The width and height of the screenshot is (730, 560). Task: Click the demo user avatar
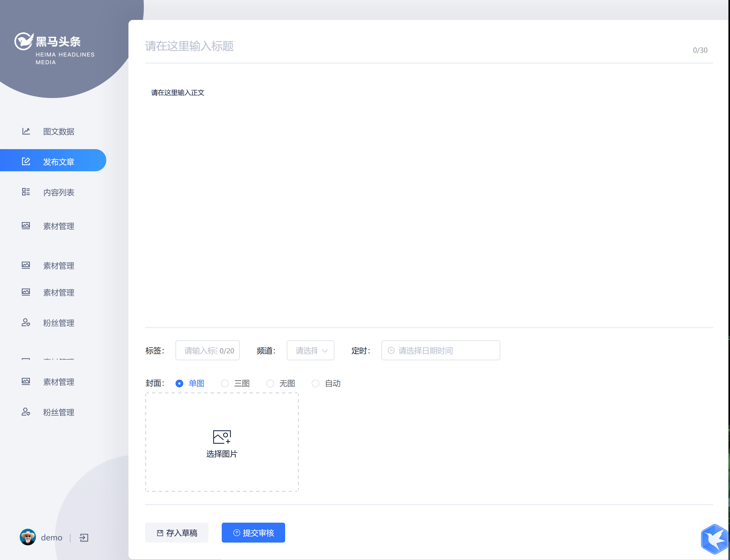click(28, 537)
